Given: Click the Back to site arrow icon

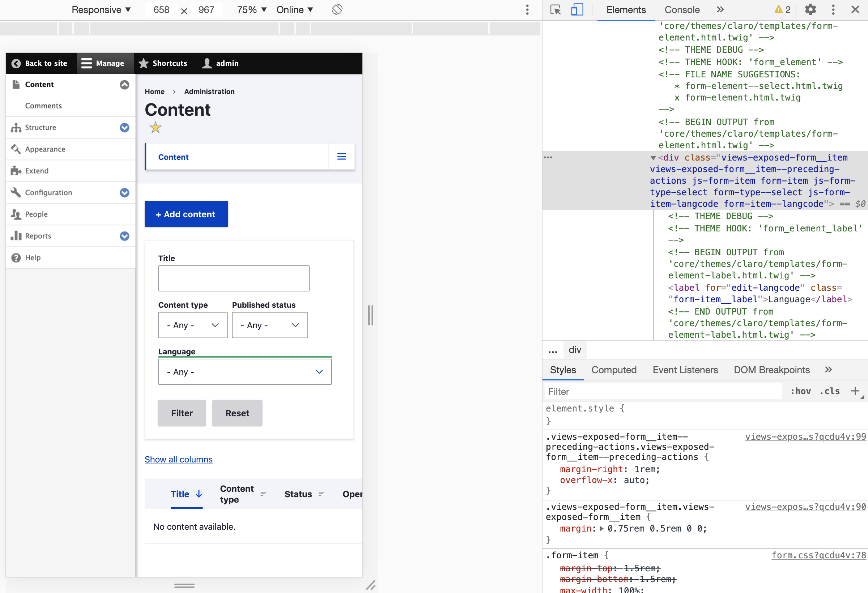Looking at the screenshot, I should pos(16,63).
